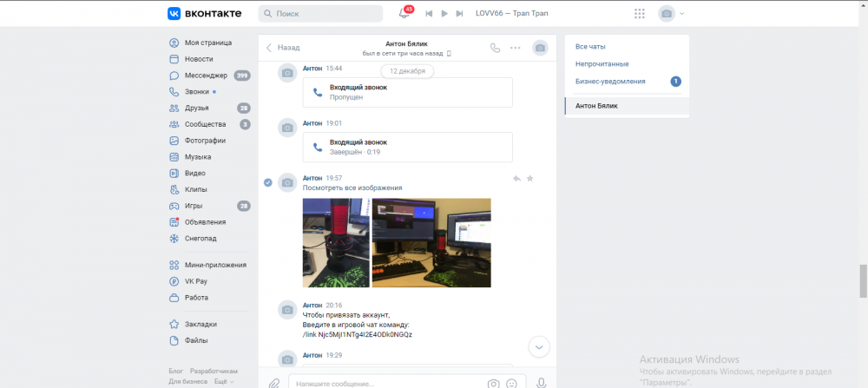Select the "Непрочитанные" chats tab
Screen dimensions: 868x388
602,63
